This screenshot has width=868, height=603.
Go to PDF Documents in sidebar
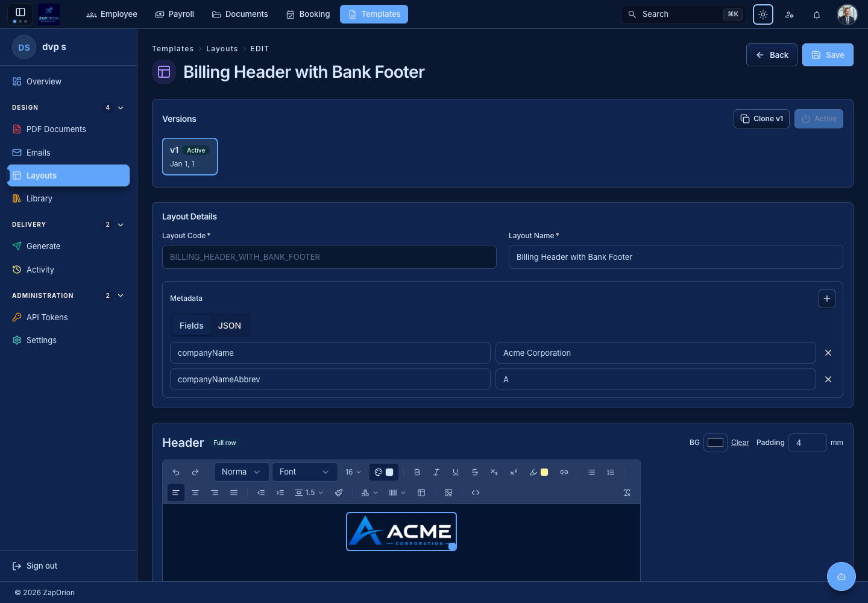(x=69, y=129)
